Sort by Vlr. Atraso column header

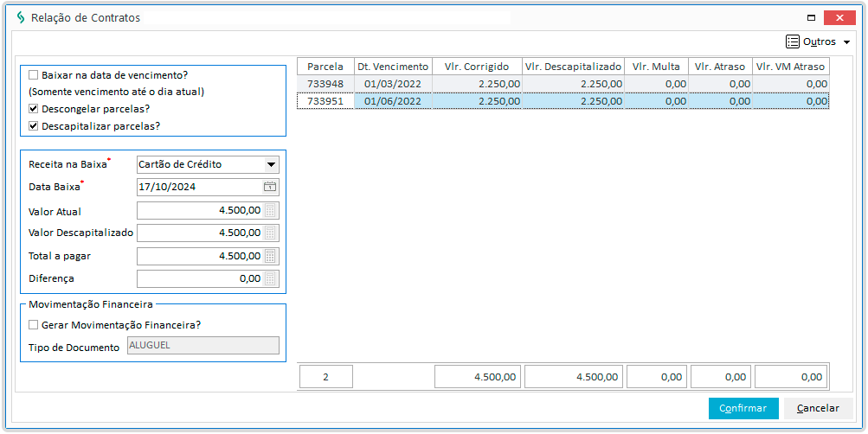[x=720, y=67]
